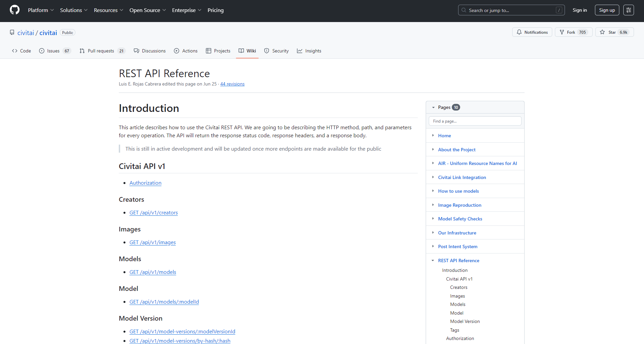This screenshot has height=344, width=644.
Task: Click the Security shield icon
Action: pyautogui.click(x=267, y=51)
